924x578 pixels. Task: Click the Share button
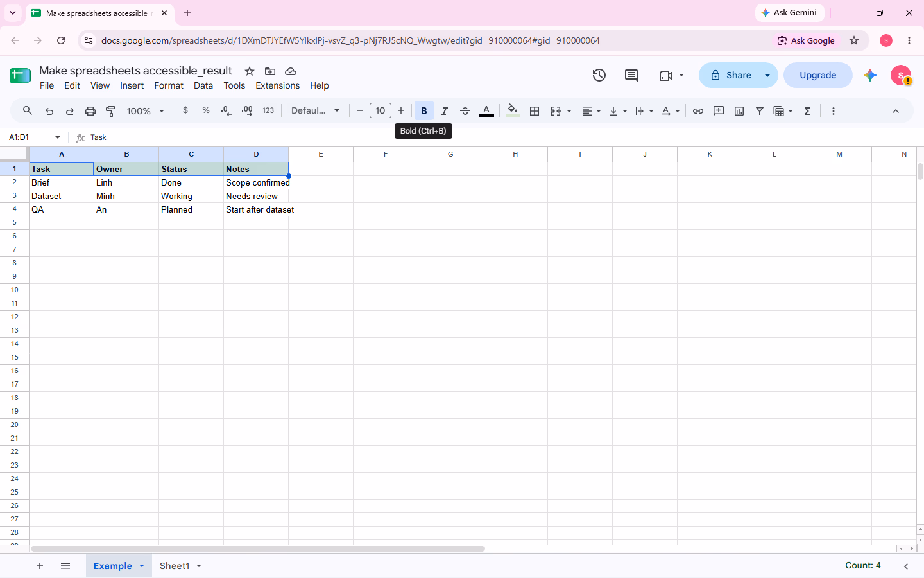pos(728,75)
